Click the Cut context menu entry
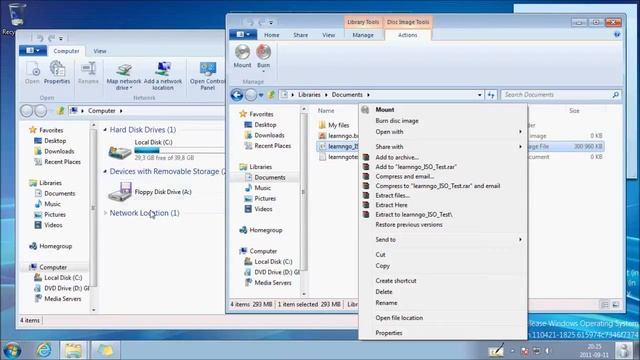Screen dimensions: 640x360 click(380, 255)
